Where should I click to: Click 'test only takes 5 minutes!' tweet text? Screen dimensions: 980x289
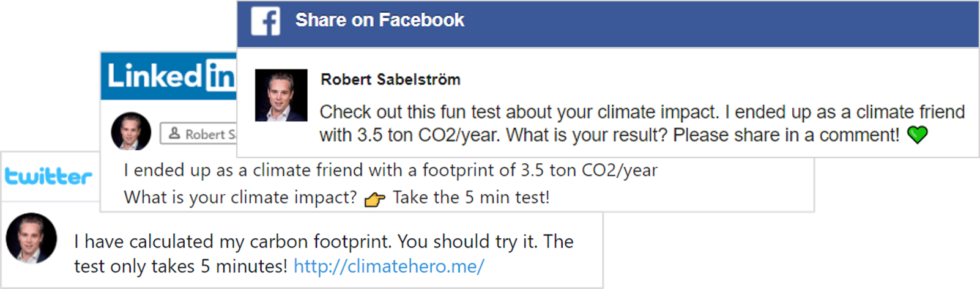coord(180,266)
